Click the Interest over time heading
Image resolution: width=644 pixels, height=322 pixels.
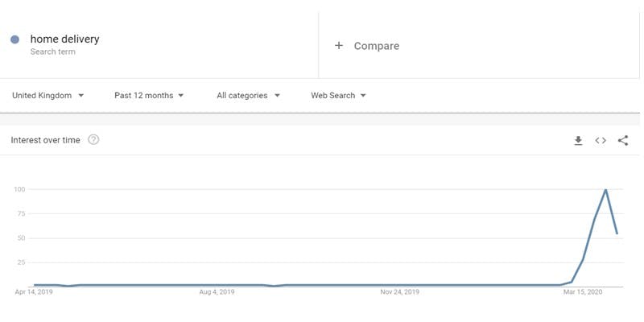coord(46,140)
